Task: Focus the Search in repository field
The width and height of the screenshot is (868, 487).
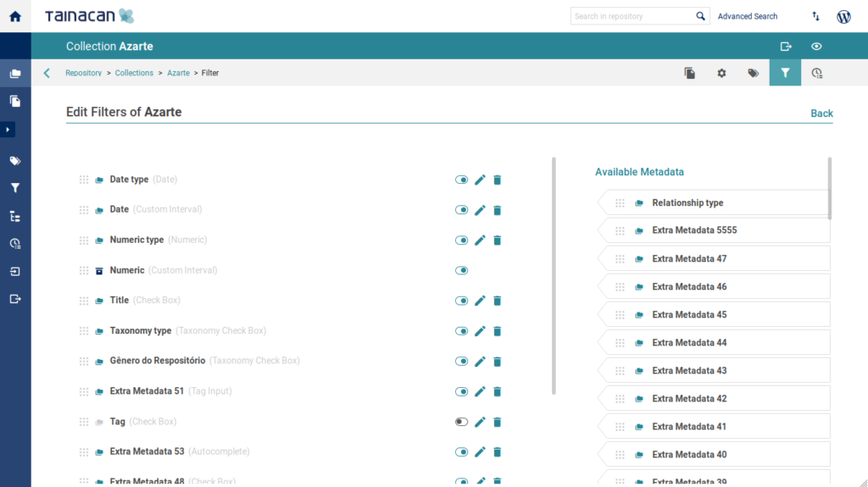Action: 632,16
